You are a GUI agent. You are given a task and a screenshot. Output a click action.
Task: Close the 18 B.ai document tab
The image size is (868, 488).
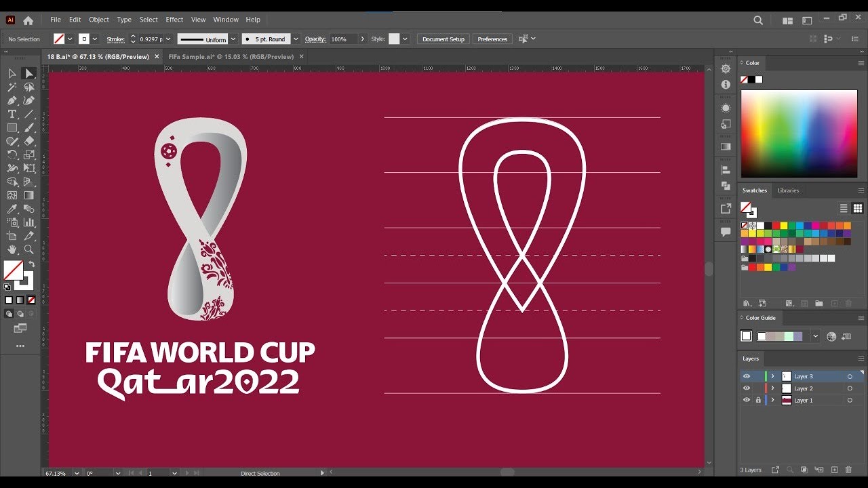point(157,57)
